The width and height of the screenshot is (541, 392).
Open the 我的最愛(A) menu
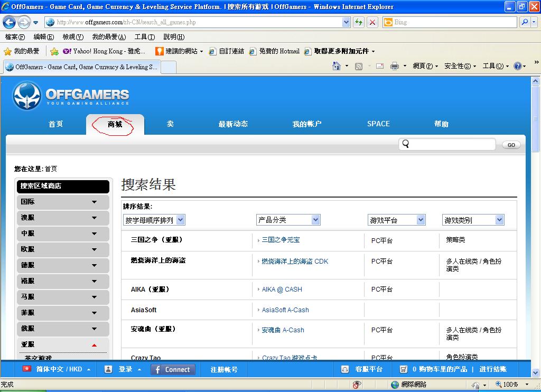pyautogui.click(x=109, y=37)
